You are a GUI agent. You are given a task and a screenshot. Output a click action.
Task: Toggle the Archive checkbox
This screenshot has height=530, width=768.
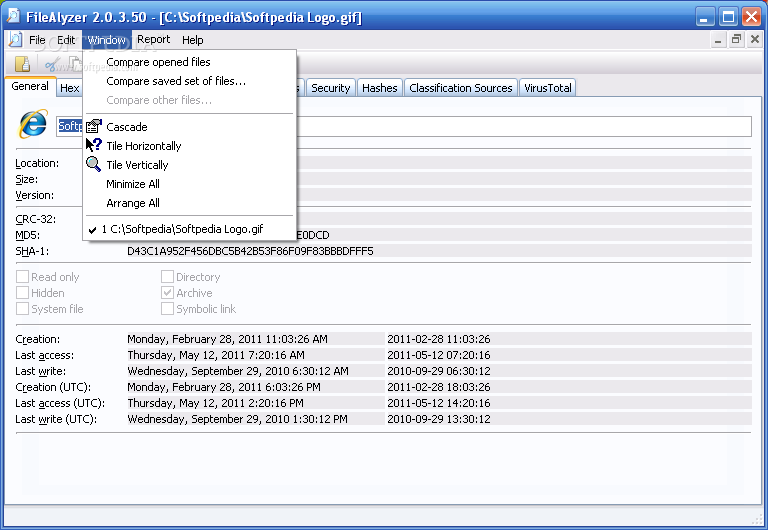[x=168, y=293]
